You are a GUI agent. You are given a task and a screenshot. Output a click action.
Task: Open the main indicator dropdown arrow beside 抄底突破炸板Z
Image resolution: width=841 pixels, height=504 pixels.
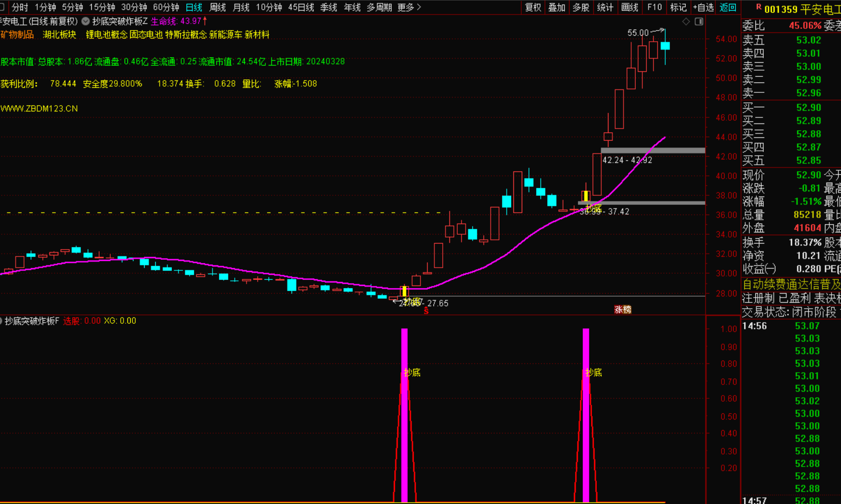coord(86,21)
